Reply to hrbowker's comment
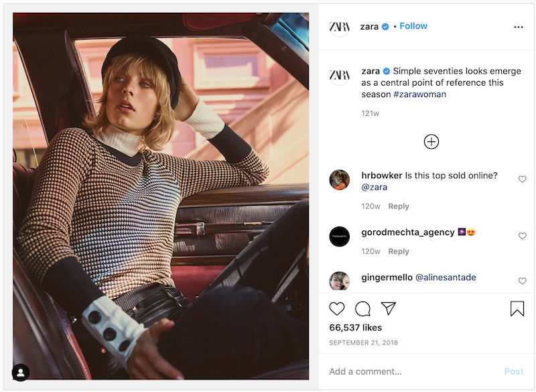The height and width of the screenshot is (392, 536). 399,206
